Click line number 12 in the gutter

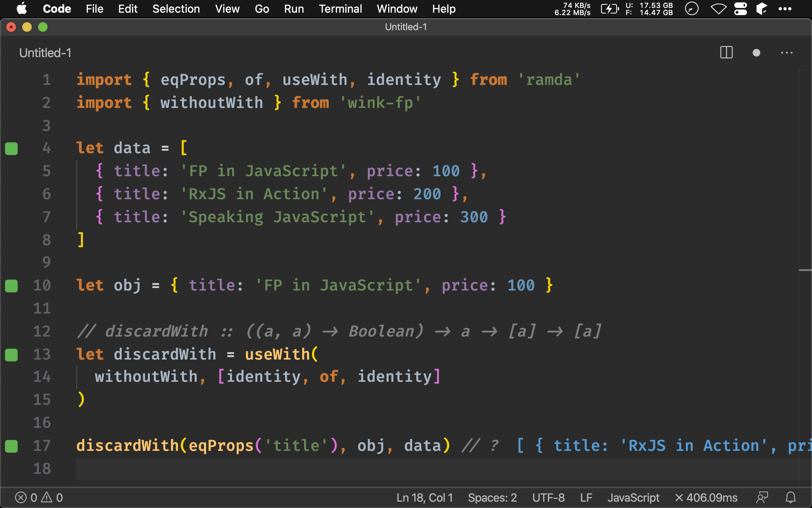[x=42, y=331]
